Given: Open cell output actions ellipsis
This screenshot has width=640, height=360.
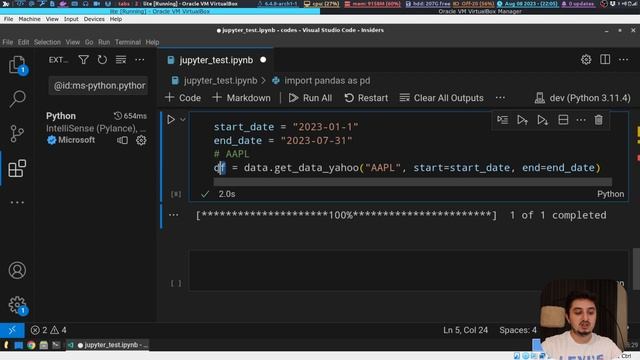Looking at the screenshot, I should [173, 215].
